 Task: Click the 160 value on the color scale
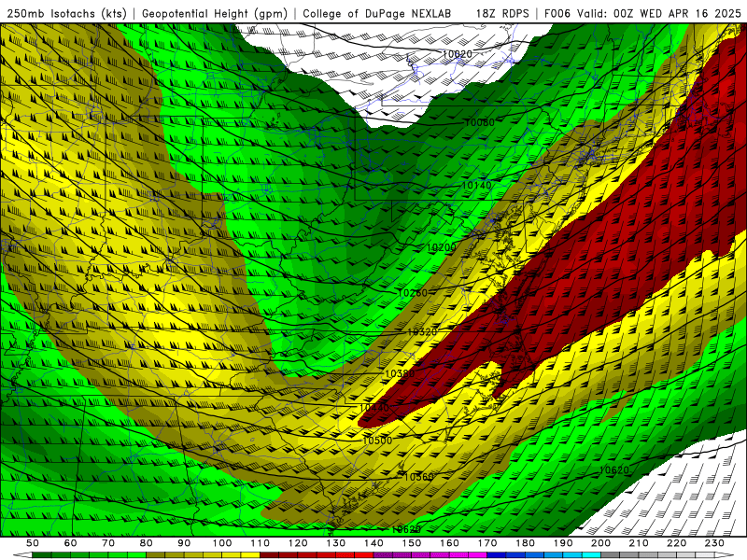pos(450,543)
